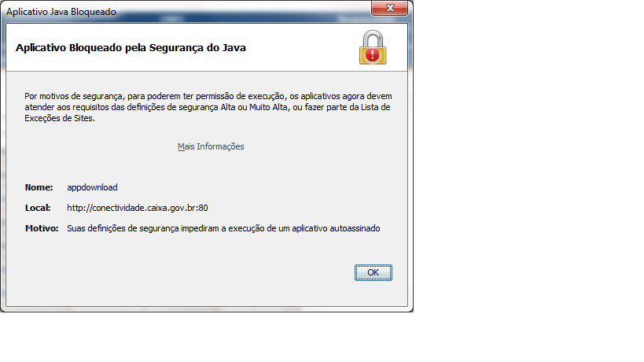Close the Aplicativo Java Bloqueado dialog

pos(390,8)
